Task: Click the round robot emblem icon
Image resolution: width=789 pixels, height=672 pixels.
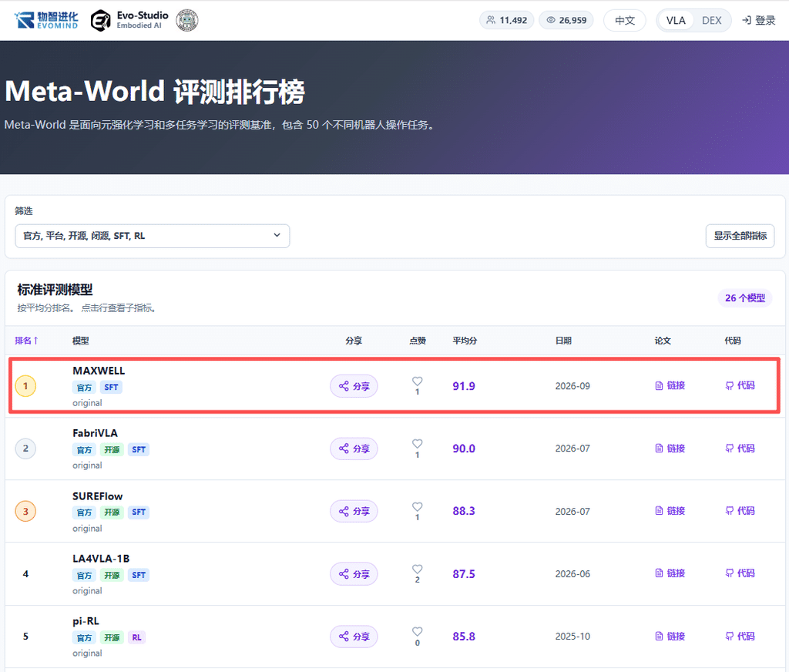Action: click(x=186, y=20)
